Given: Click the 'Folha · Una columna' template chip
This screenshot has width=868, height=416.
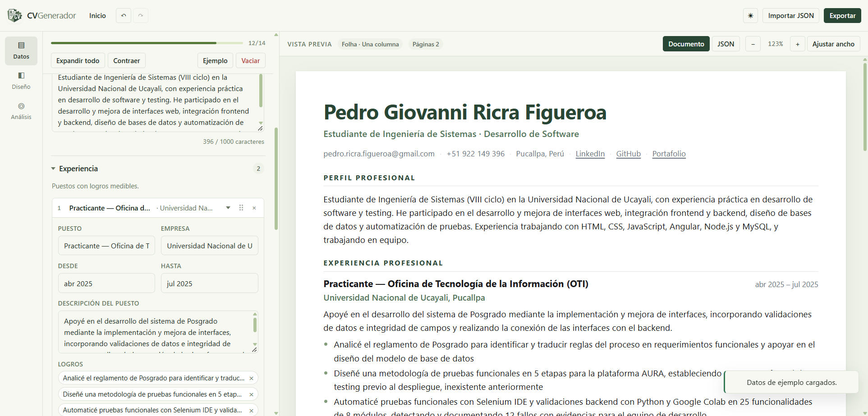Looking at the screenshot, I should point(370,44).
